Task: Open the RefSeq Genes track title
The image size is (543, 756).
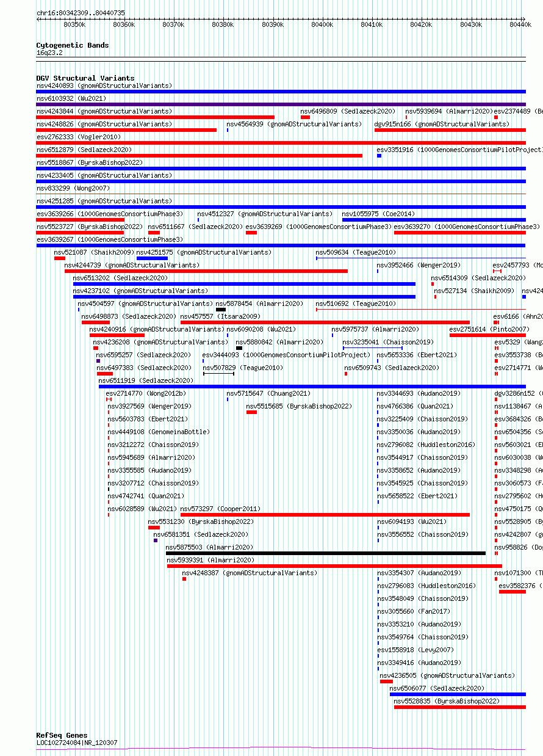Action: click(62, 735)
